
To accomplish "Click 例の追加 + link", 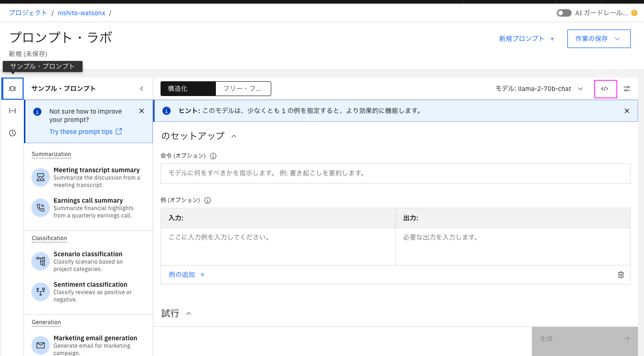I will tap(187, 275).
